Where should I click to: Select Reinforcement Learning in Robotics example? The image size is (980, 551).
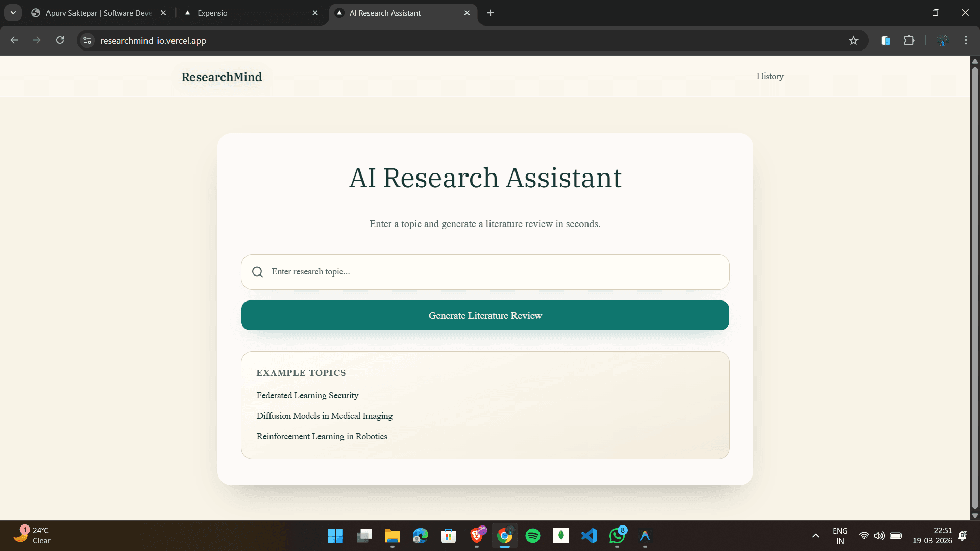(322, 436)
